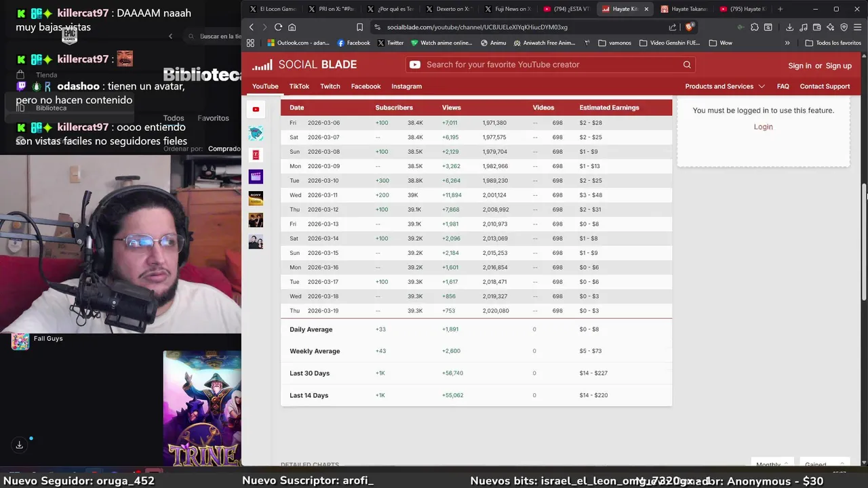The width and height of the screenshot is (868, 488).
Task: Click the page vertical scrollbar thumb
Action: pos(864,241)
